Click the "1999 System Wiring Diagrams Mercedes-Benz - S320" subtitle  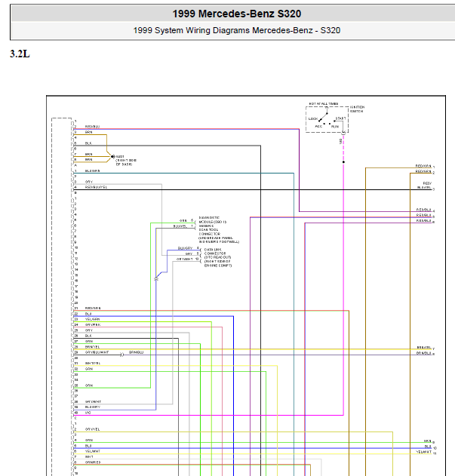coord(237,30)
